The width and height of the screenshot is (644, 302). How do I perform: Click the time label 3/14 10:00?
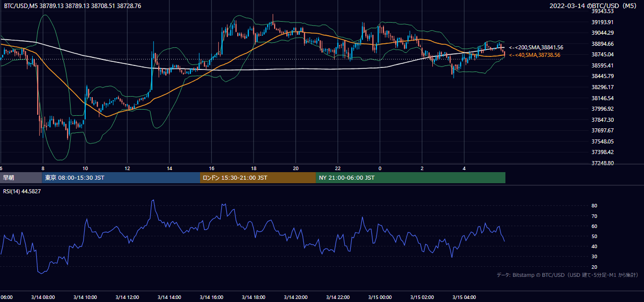click(85, 297)
